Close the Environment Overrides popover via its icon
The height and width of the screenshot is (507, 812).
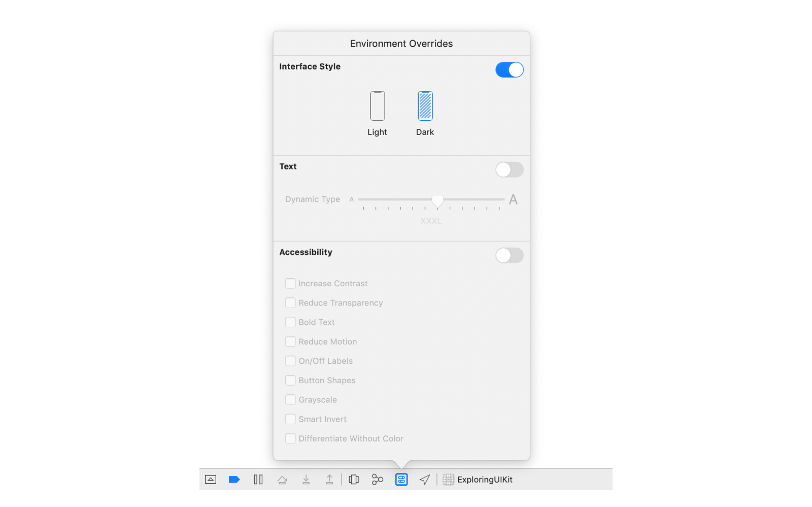401,480
